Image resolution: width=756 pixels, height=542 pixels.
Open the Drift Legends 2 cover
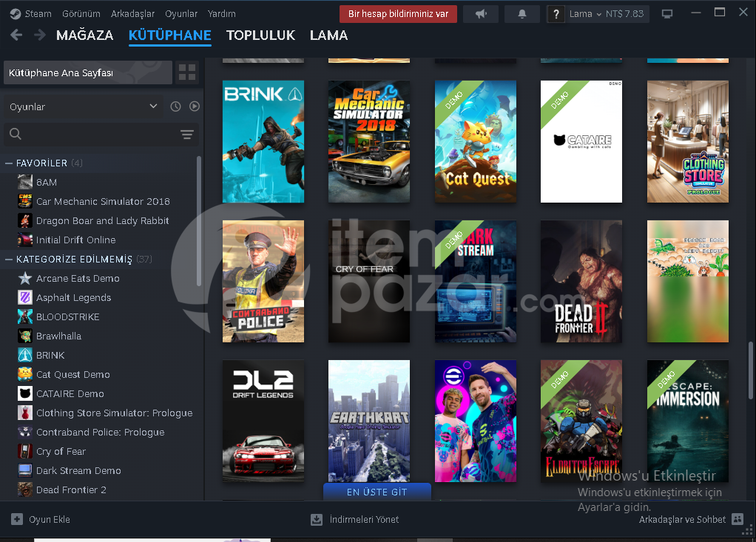coord(263,421)
